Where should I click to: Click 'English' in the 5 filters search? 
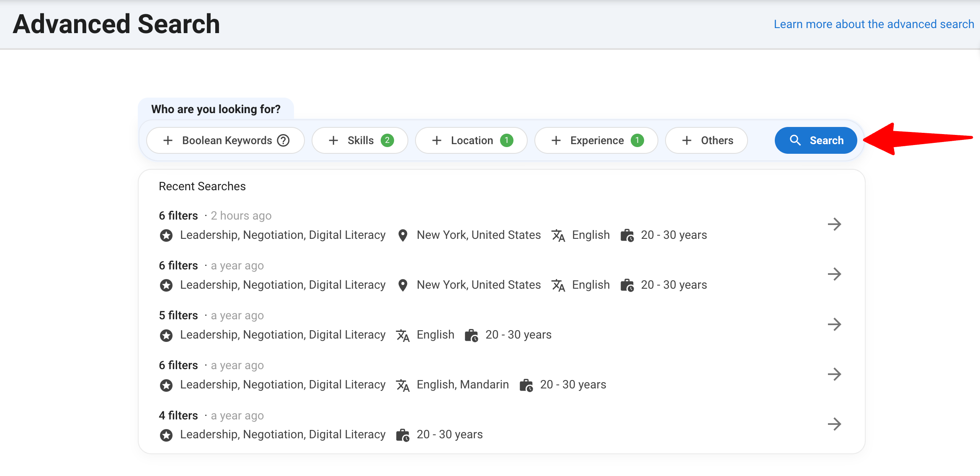436,335
